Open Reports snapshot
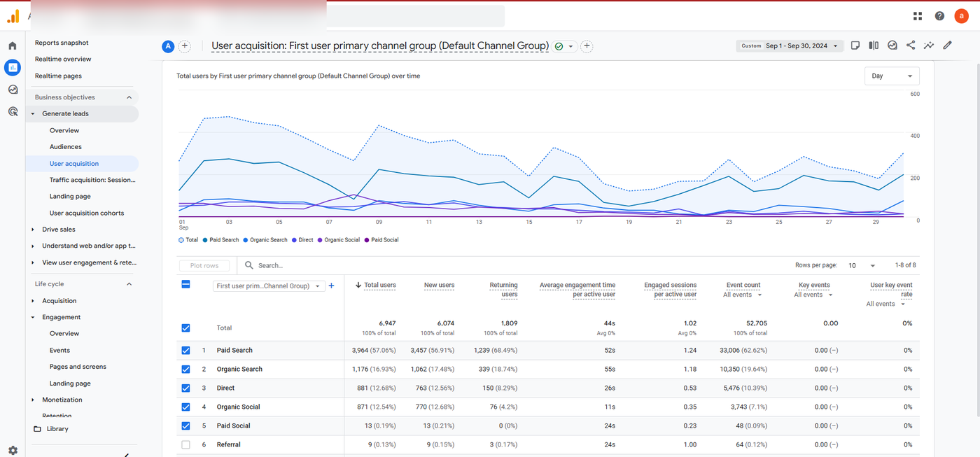The width and height of the screenshot is (980, 457). 62,43
